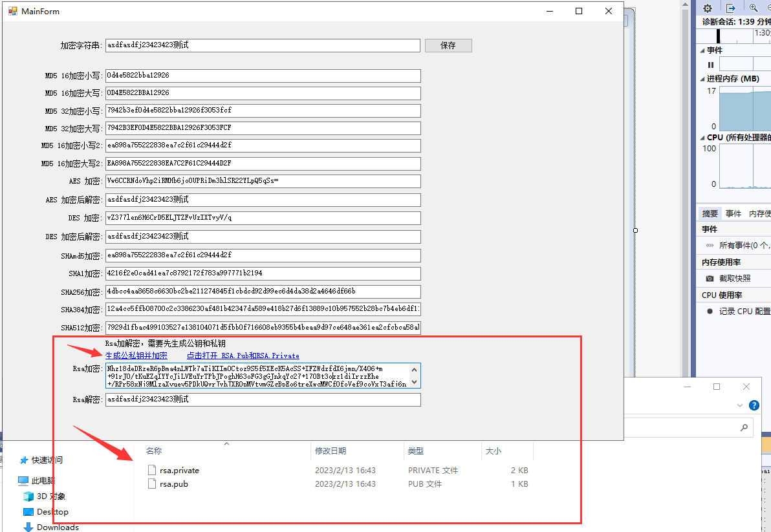Click the SHA256加密 field

[263, 292]
